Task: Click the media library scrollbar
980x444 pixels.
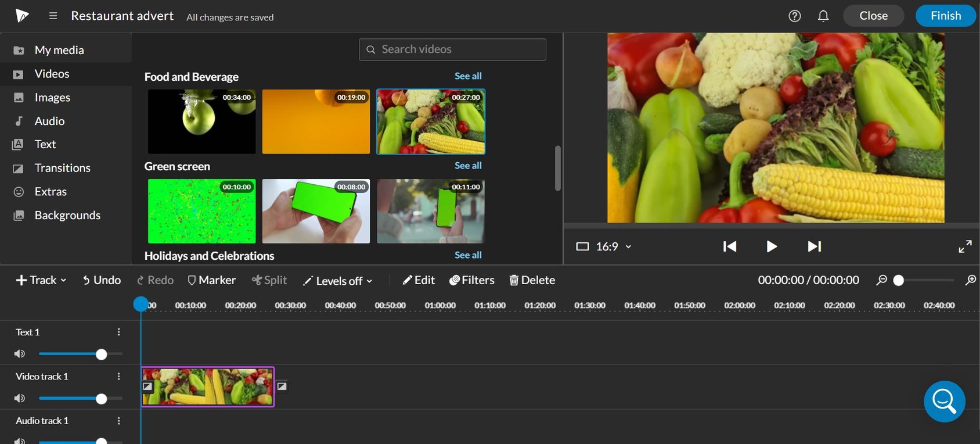Action: 558,168
